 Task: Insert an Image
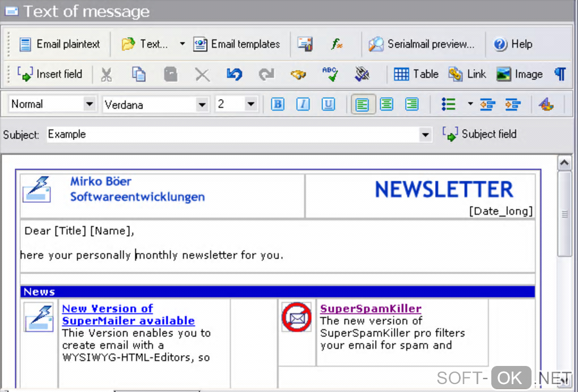[x=519, y=74]
